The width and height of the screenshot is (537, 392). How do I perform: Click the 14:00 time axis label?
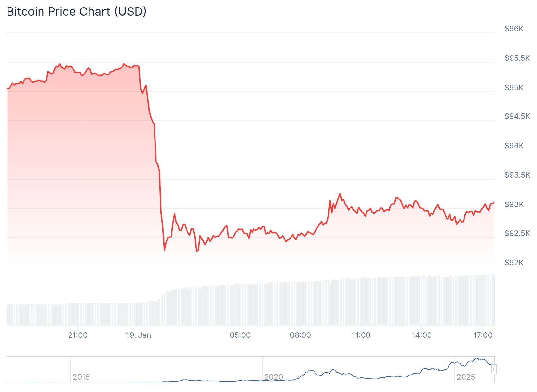pos(422,335)
